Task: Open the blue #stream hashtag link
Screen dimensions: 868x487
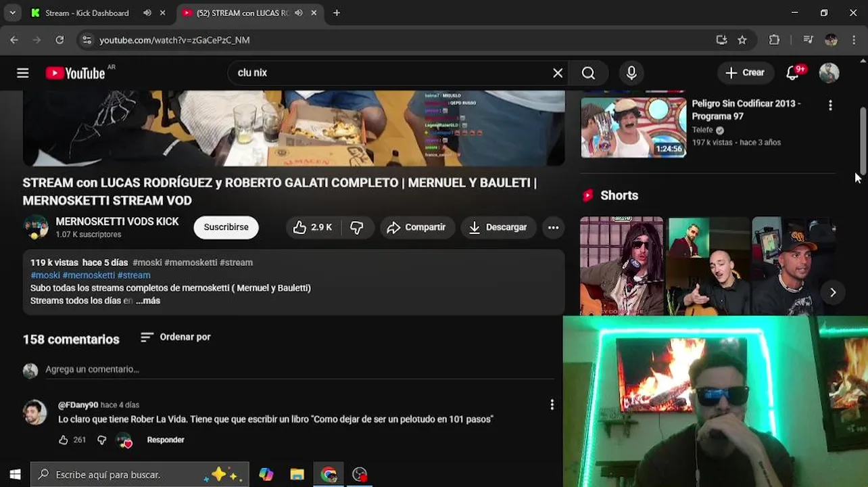Action: [134, 275]
